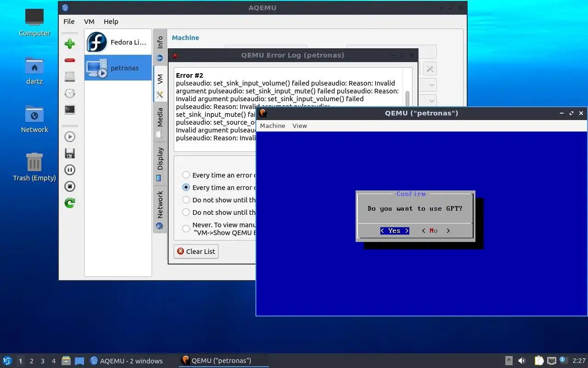Image resolution: width=588 pixels, height=368 pixels.
Task: Click the Start VM play icon
Action: 70,137
